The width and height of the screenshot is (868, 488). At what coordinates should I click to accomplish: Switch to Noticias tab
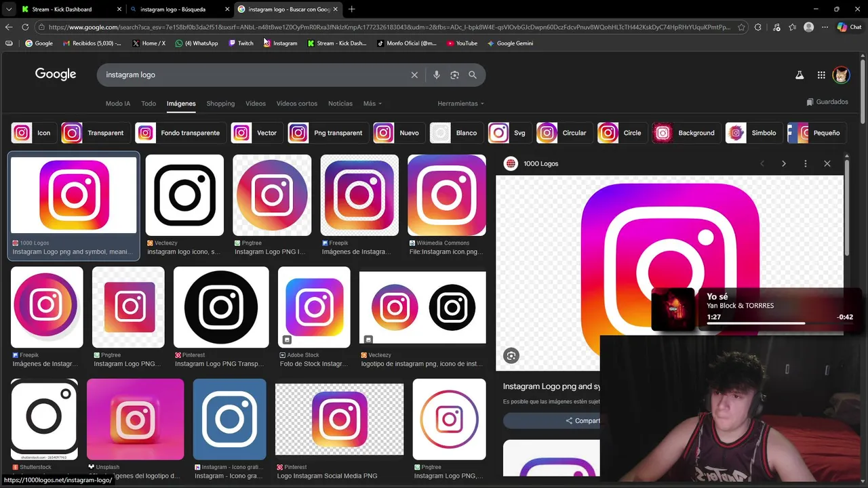click(340, 104)
